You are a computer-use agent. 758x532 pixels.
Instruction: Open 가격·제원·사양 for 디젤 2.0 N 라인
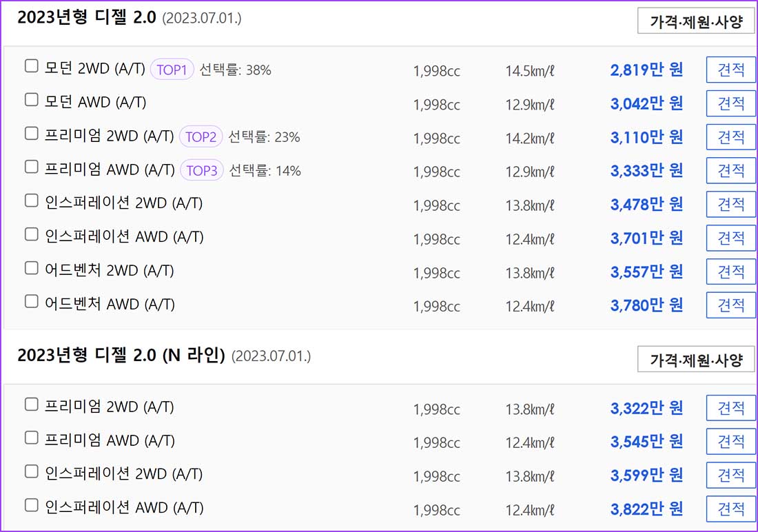(696, 359)
